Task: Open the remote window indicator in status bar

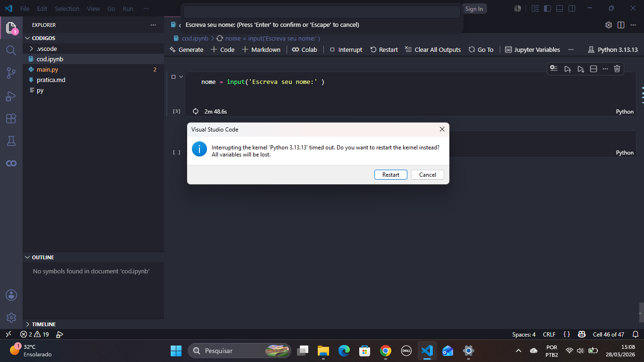Action: pos(8,334)
